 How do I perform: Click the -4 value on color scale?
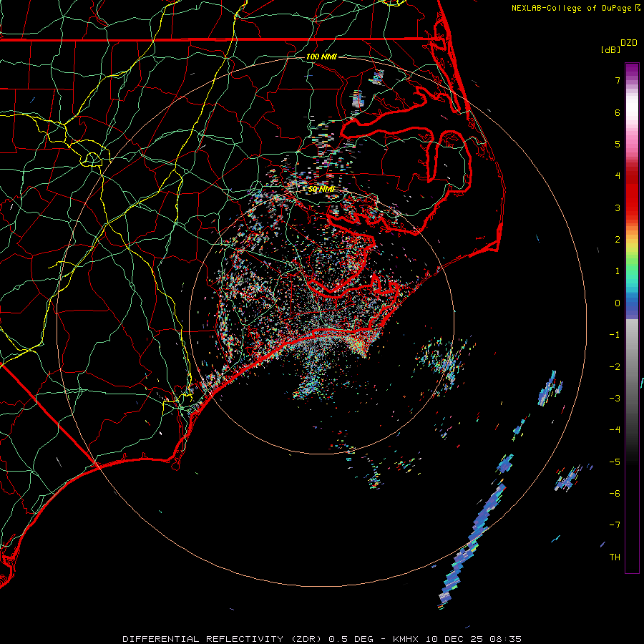615,429
